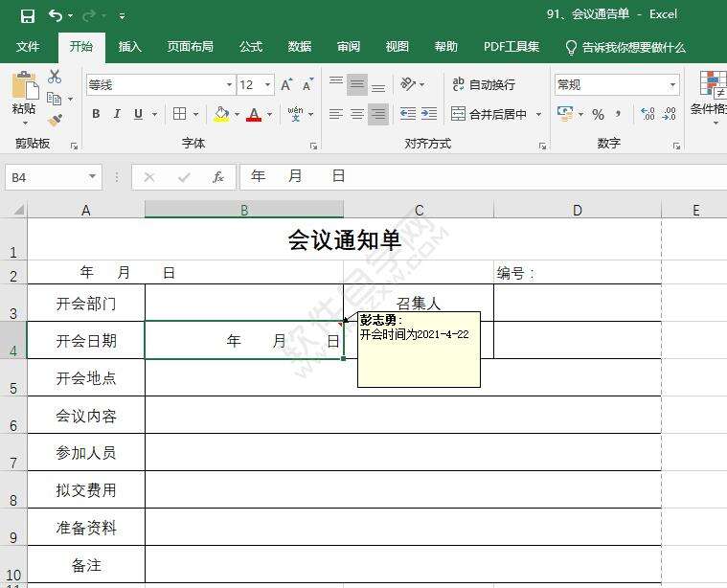727x588 pixels.
Task: Open the 审阅 tab
Action: [x=349, y=47]
